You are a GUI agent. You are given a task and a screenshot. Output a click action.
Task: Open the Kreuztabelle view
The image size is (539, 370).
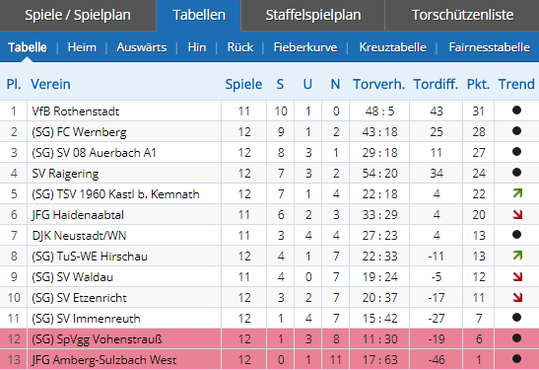pos(393,47)
